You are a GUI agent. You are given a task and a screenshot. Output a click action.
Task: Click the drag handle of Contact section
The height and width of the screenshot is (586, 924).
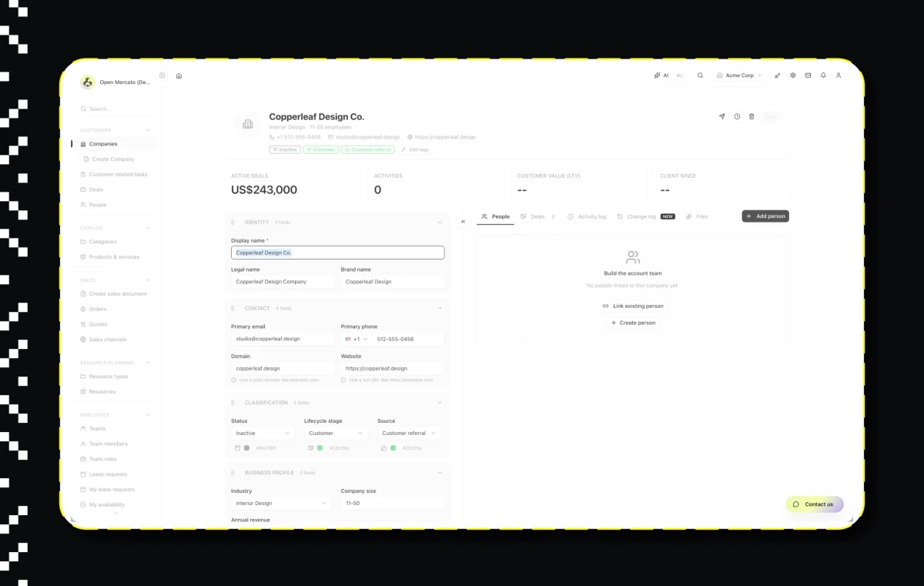(x=233, y=308)
